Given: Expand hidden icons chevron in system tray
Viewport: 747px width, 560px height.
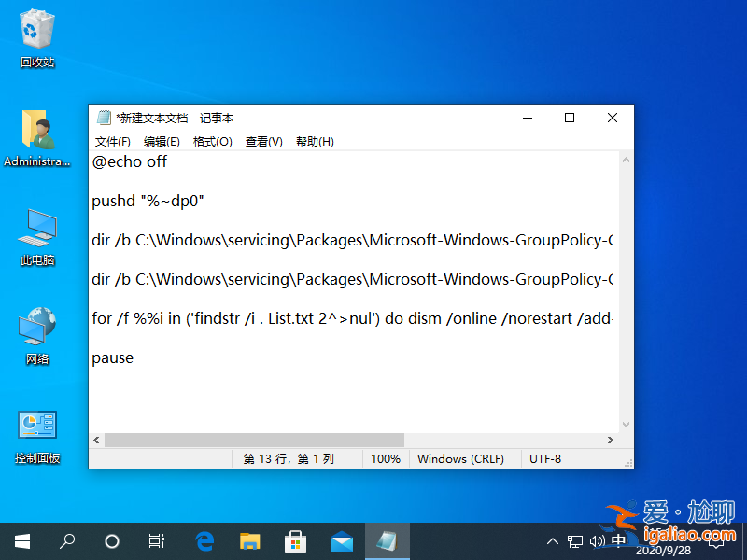Looking at the screenshot, I should [x=553, y=540].
